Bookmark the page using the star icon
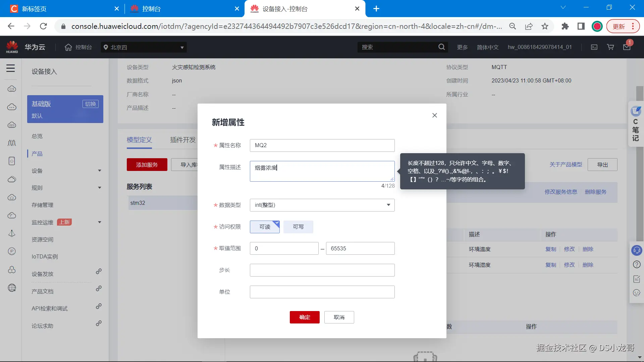 (545, 26)
